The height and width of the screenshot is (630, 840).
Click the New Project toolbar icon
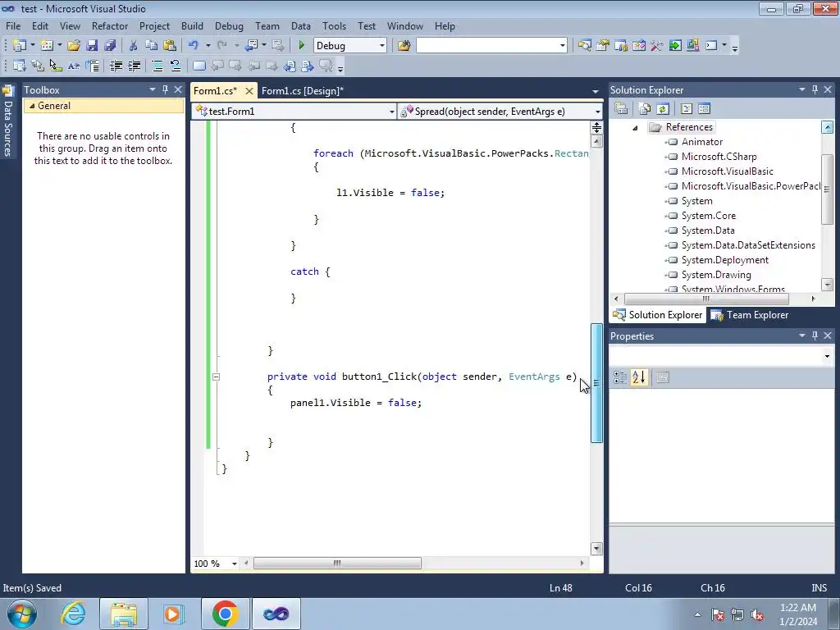[20, 46]
